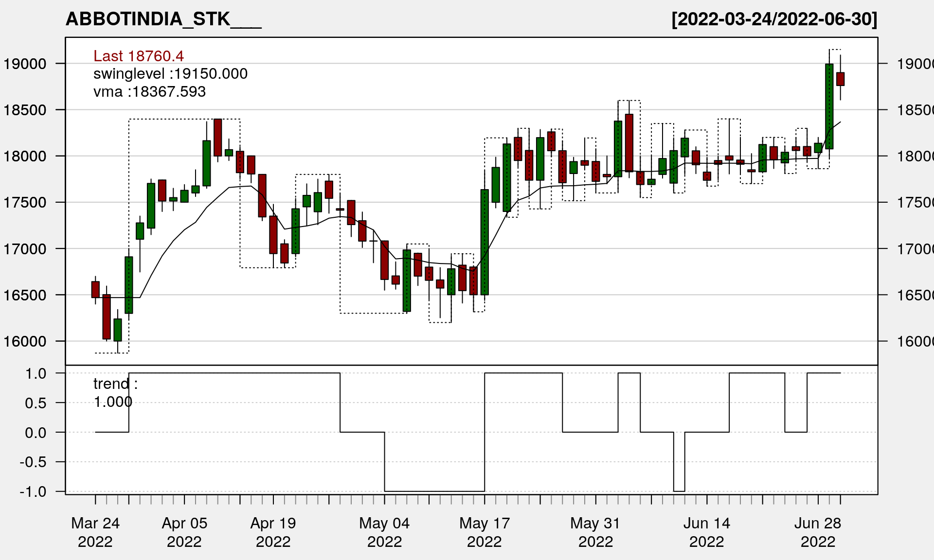Click the May 17 2022 axis label
934x560 pixels.
(x=485, y=532)
